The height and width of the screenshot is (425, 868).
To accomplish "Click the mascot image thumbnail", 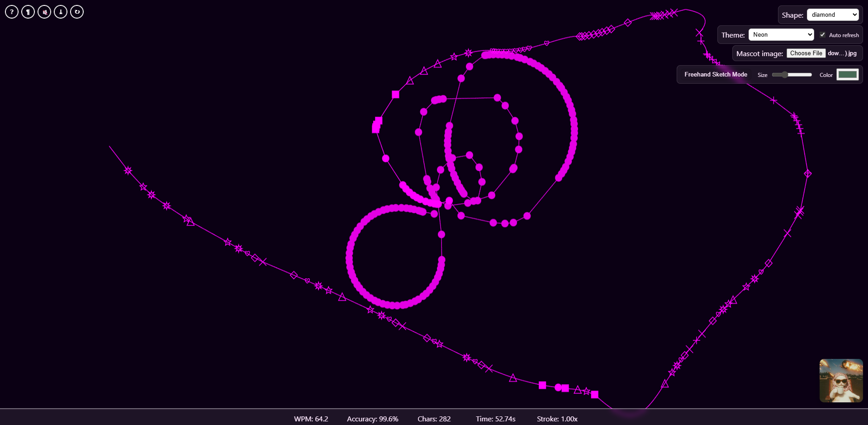I will (x=841, y=381).
